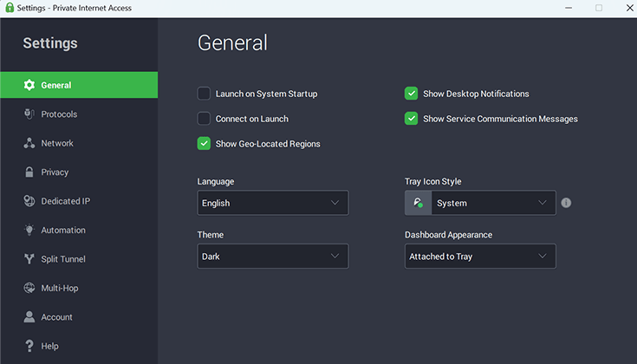
Task: Enable Launch on System Startup checkbox
Action: click(x=204, y=94)
